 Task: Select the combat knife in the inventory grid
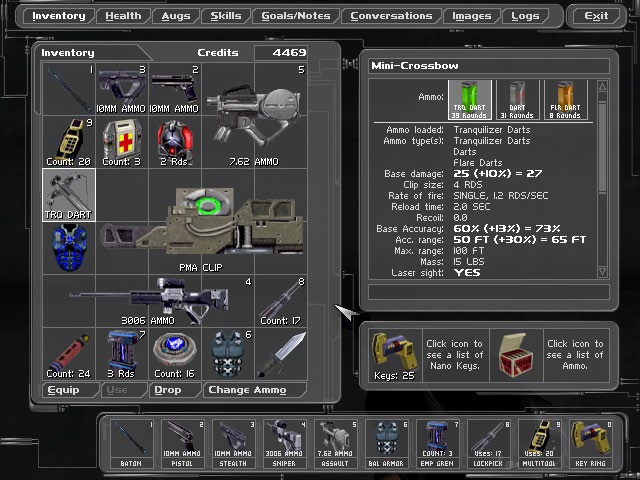pos(281,352)
